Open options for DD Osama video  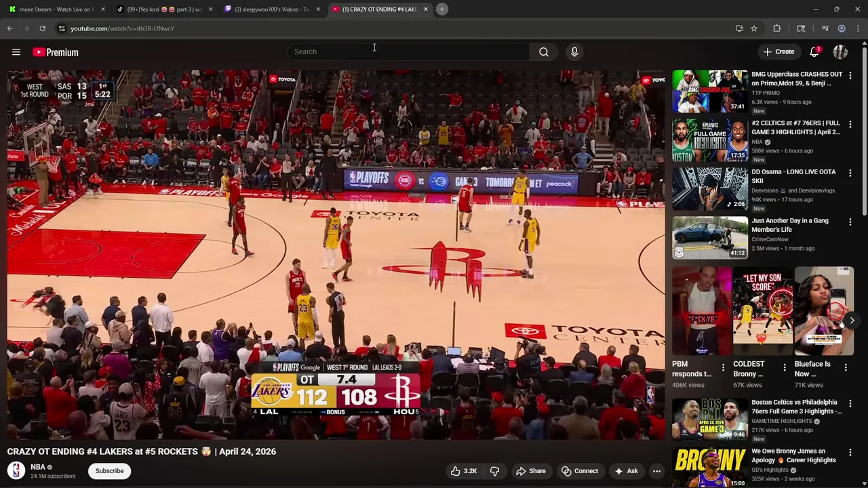850,173
